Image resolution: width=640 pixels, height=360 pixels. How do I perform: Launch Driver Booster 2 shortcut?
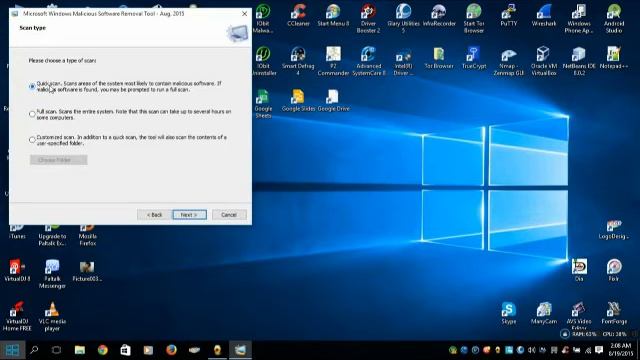point(368,19)
